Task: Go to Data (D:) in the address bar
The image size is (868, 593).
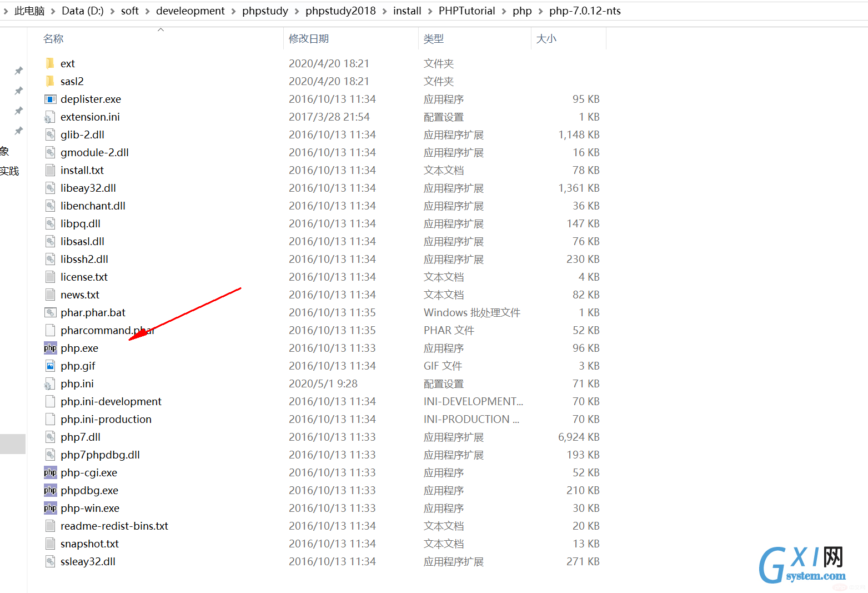Action: tap(83, 11)
